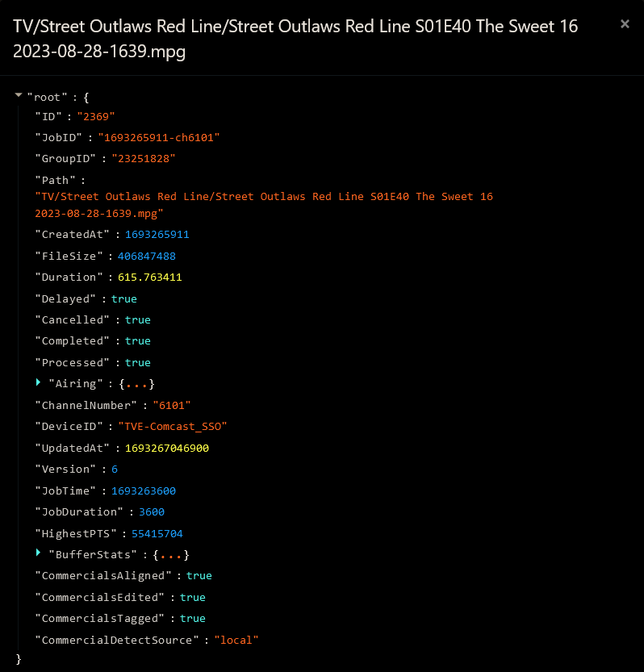
Task: Collapse the root JSON node
Action: tap(19, 96)
